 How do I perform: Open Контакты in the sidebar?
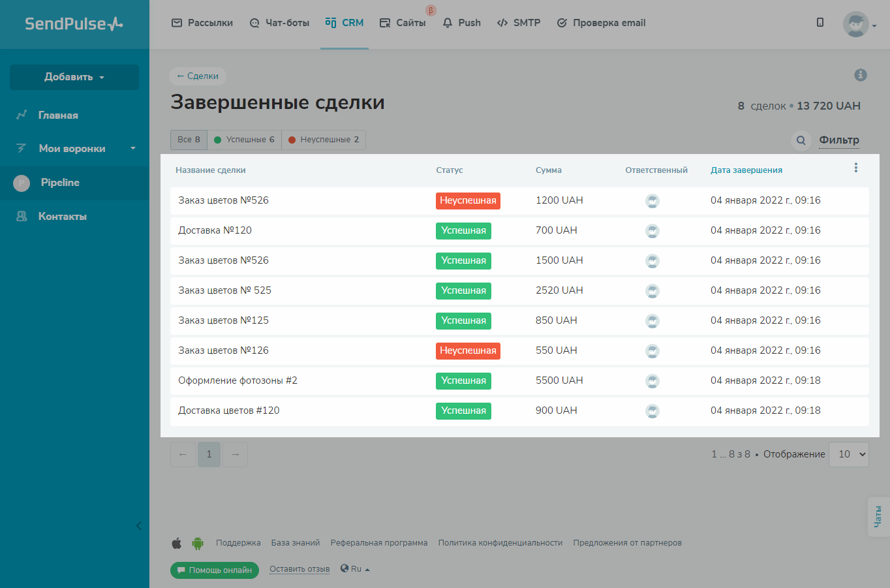tap(62, 217)
